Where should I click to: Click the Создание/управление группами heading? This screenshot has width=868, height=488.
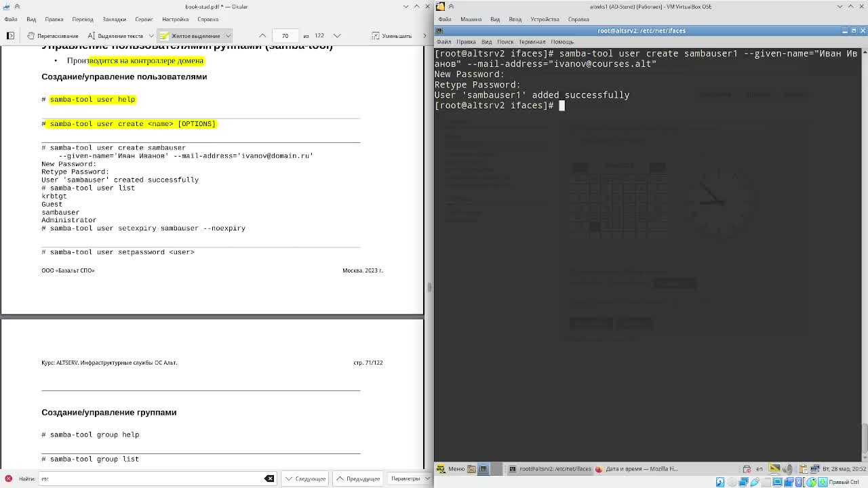pos(108,412)
